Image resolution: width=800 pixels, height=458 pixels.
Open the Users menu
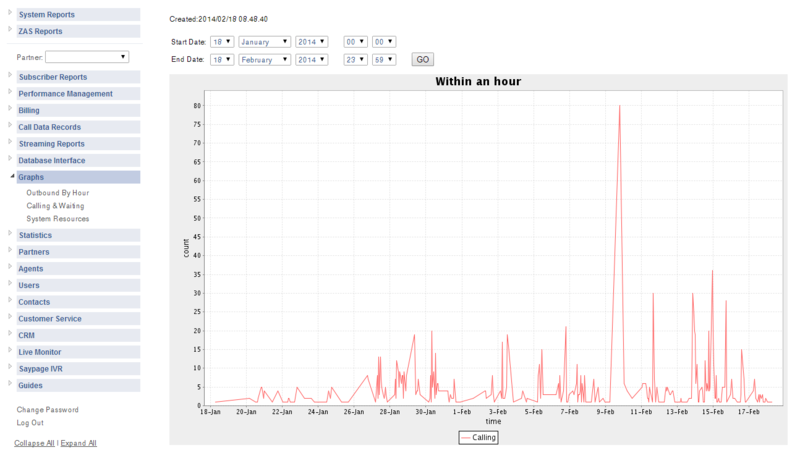tap(78, 285)
